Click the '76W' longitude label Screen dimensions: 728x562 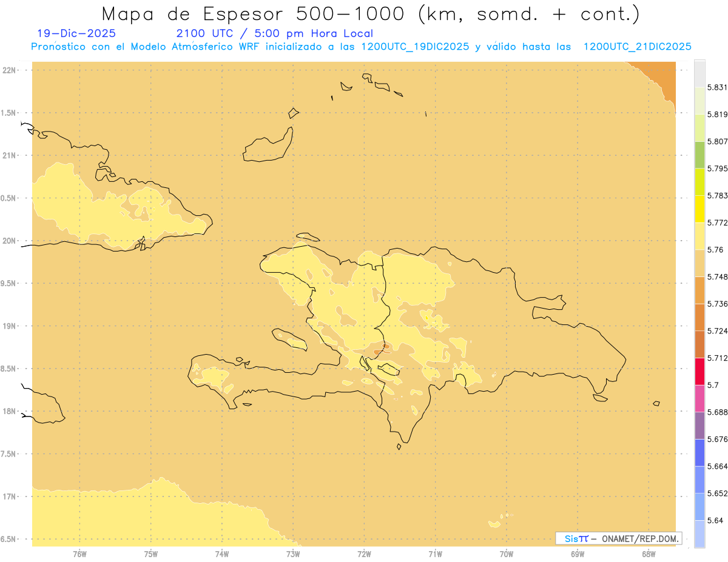79,554
